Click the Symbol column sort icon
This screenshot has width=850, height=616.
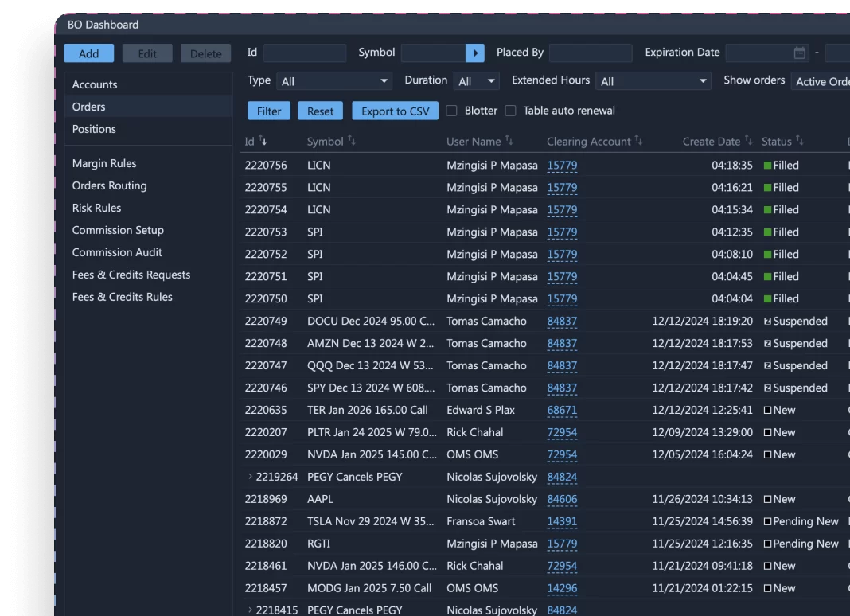coord(351,140)
